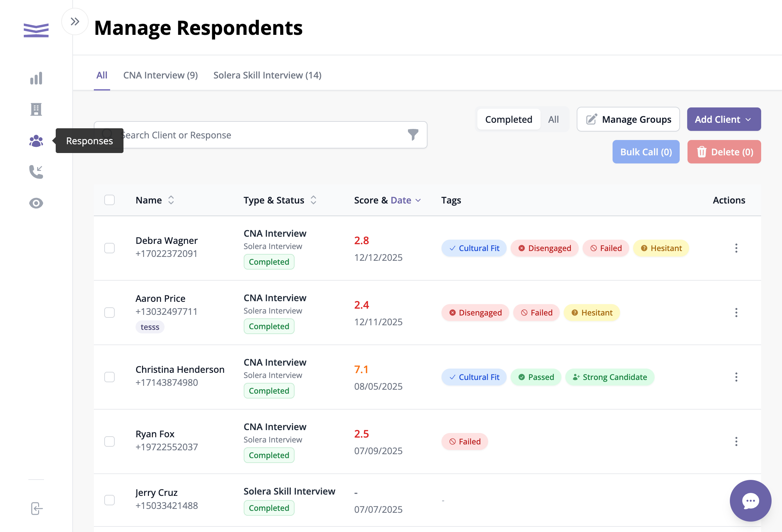Open the analytics bar chart sidebar icon
This screenshot has height=532, width=782.
pyautogui.click(x=36, y=78)
